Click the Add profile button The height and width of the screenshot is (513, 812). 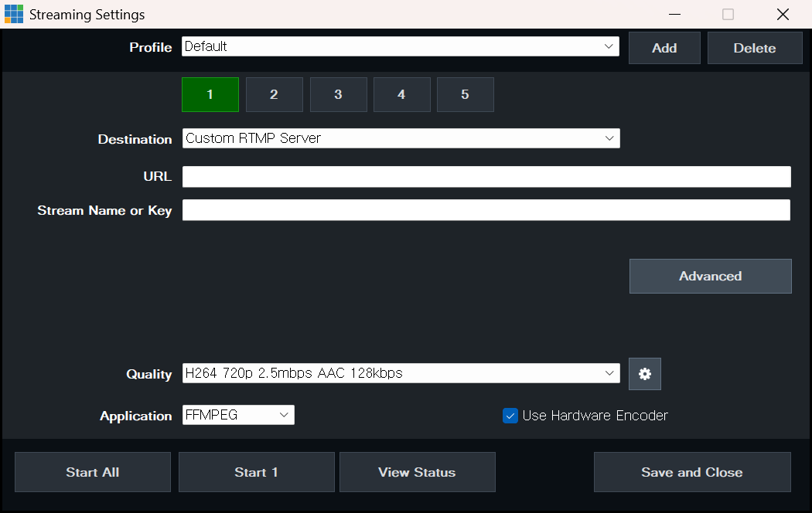[664, 48]
